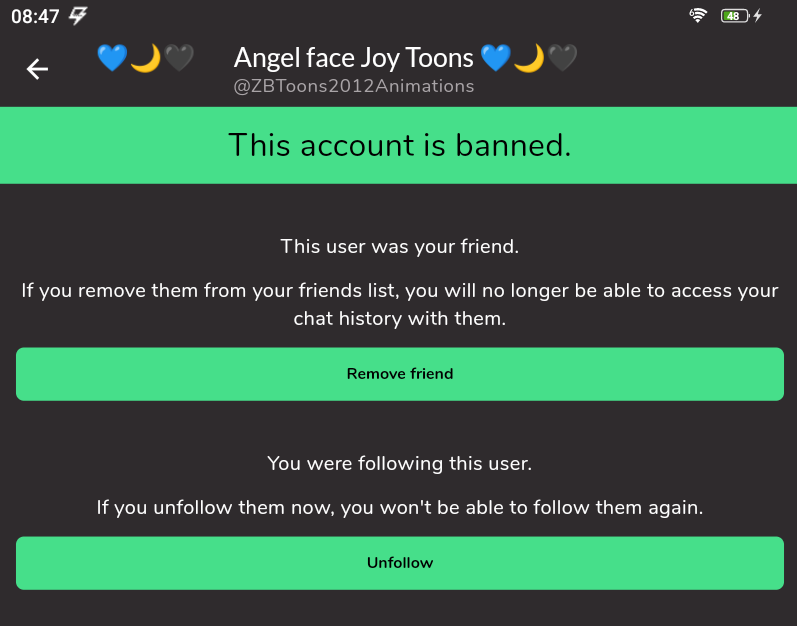
Task: Click the blue heart emoji after 'Joy Toons'
Action: (x=496, y=58)
